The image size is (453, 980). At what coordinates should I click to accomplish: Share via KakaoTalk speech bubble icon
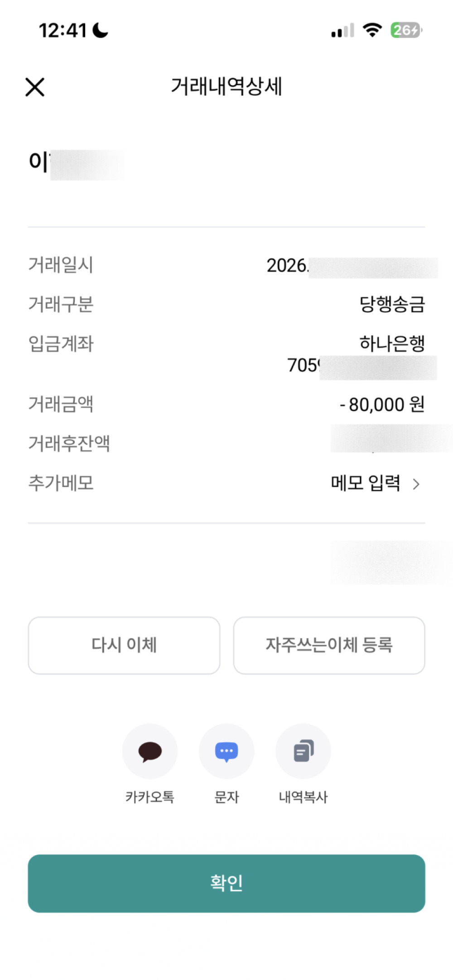(x=150, y=751)
